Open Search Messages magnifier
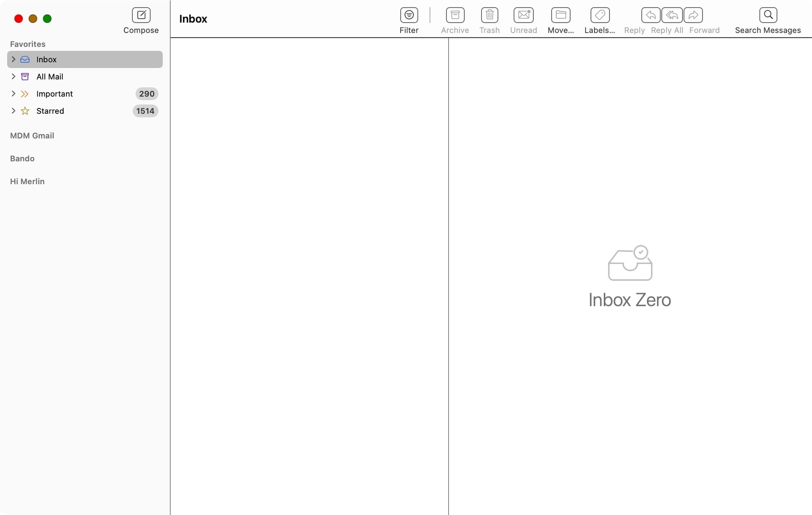Screen dimensions: 812x515 [x=768, y=15]
